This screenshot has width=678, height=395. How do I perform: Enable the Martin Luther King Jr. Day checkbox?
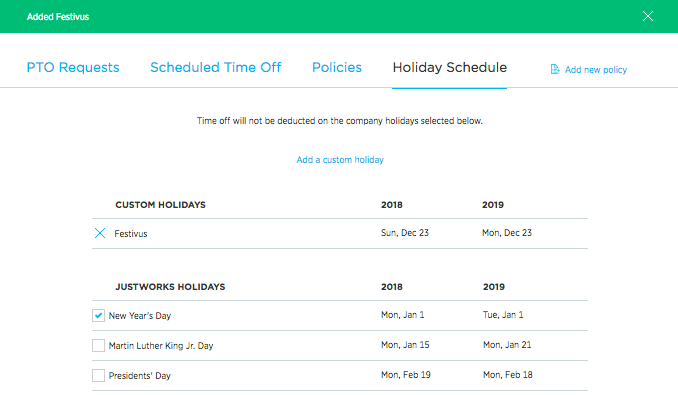click(x=98, y=345)
